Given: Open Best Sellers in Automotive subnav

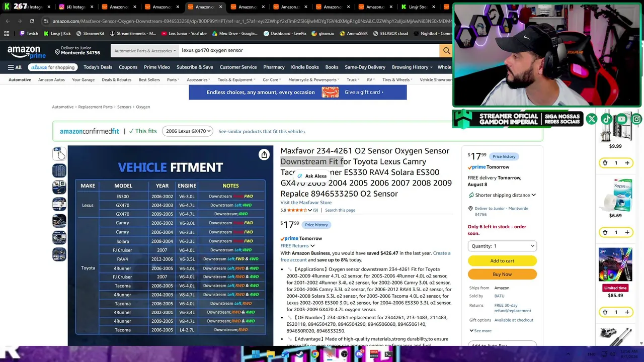Looking at the screenshot, I should (149, 80).
